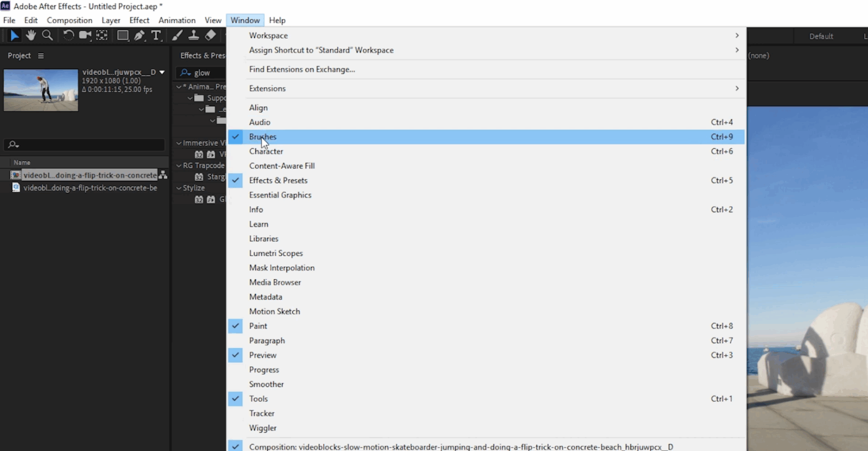Select the Unified Camera tool
This screenshot has width=868, height=451.
point(85,36)
